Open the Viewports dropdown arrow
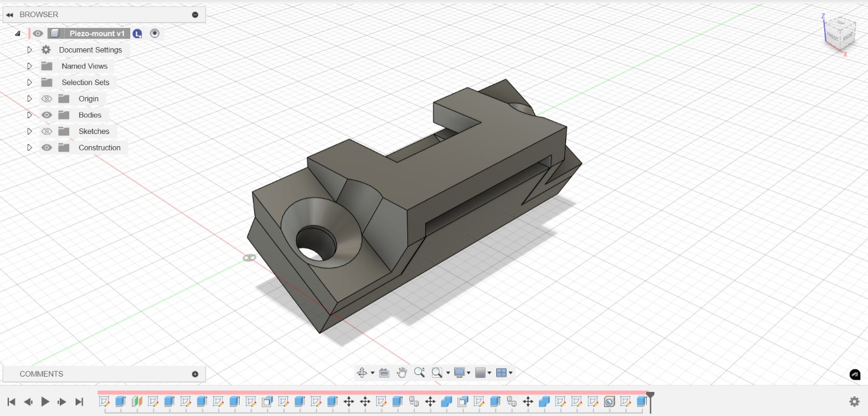The height and width of the screenshot is (416, 868). click(510, 373)
